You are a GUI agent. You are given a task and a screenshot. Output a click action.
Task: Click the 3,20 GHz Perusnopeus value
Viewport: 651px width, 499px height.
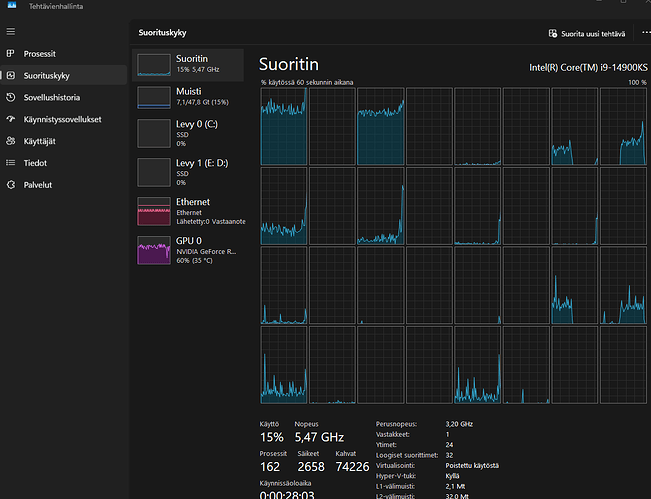[x=459, y=424]
